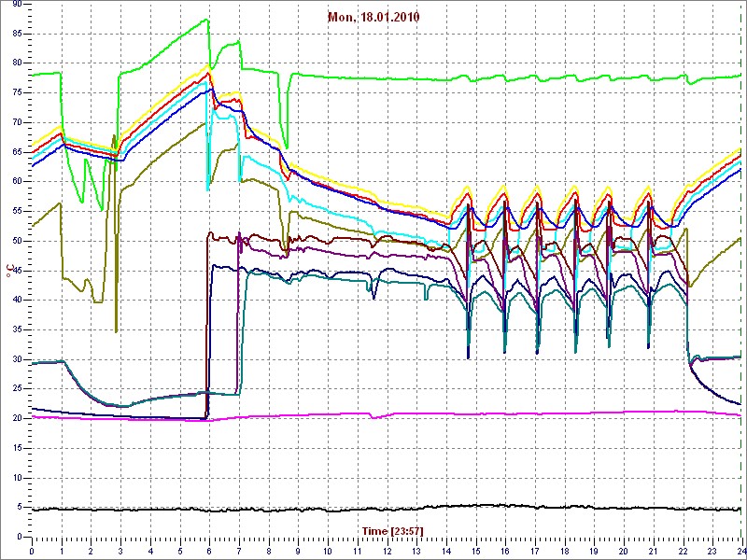Select the 45 label on temperature axis
The image size is (747, 560).
(17, 271)
